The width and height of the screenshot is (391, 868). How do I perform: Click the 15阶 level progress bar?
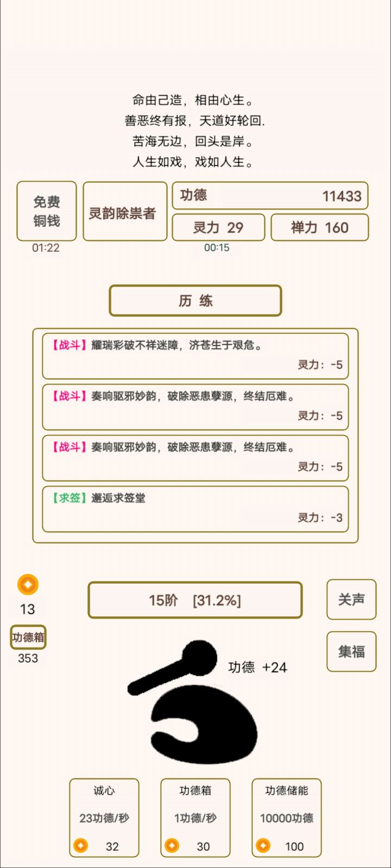coord(195,600)
